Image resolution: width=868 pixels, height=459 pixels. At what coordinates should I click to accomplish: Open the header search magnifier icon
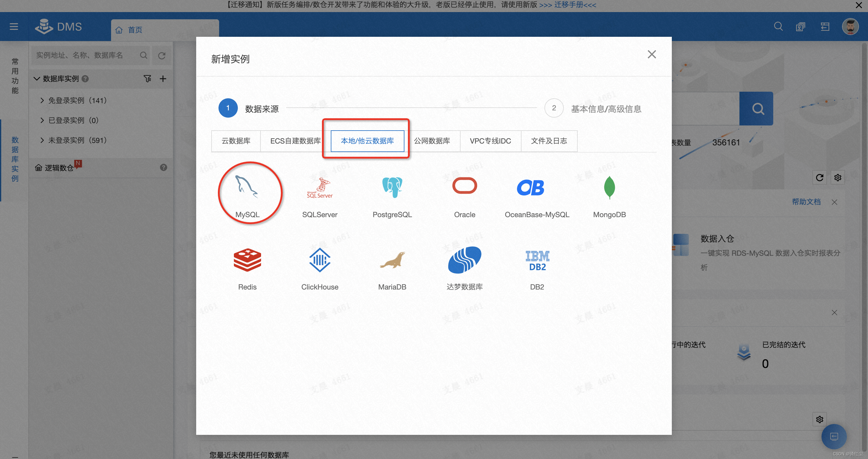(x=778, y=26)
